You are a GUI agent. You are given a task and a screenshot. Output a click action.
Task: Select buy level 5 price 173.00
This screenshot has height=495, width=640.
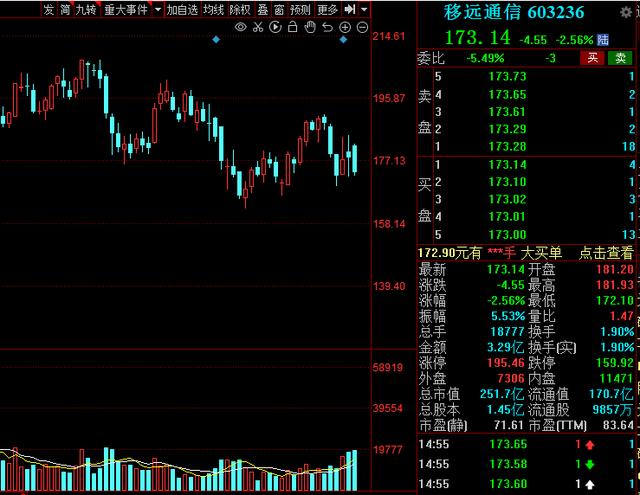[x=507, y=235]
